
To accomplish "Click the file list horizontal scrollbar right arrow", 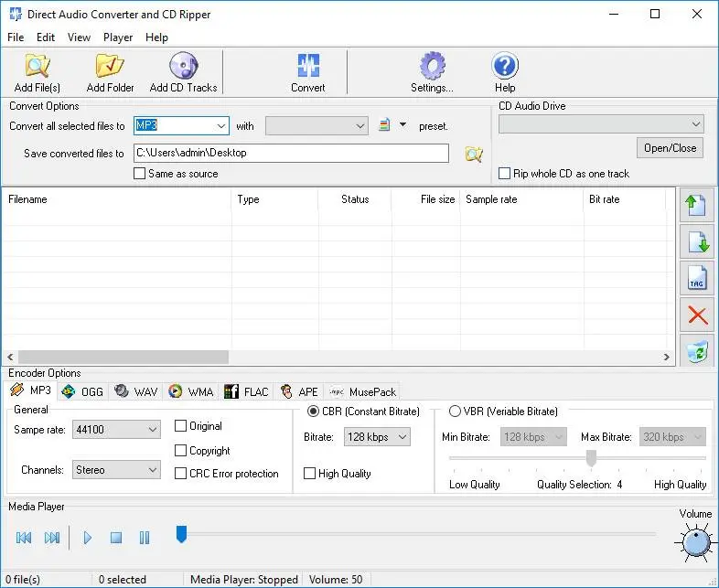I will click(x=667, y=357).
